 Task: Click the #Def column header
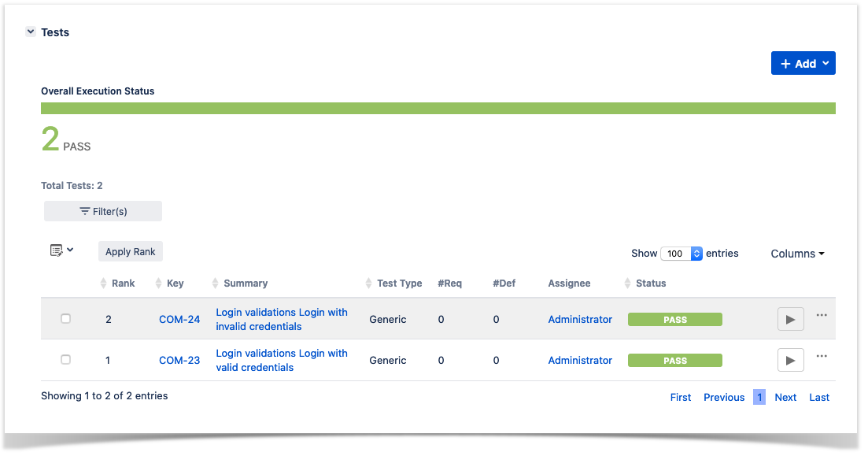(x=504, y=284)
